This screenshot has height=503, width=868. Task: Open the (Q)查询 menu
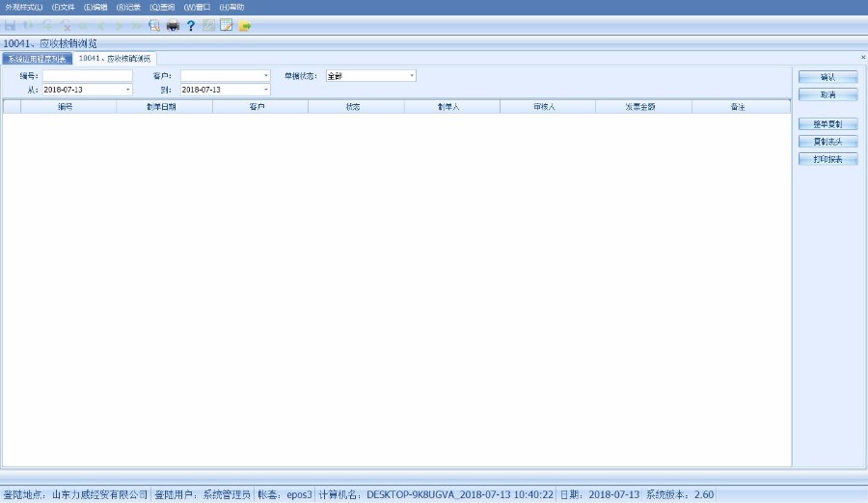click(162, 7)
